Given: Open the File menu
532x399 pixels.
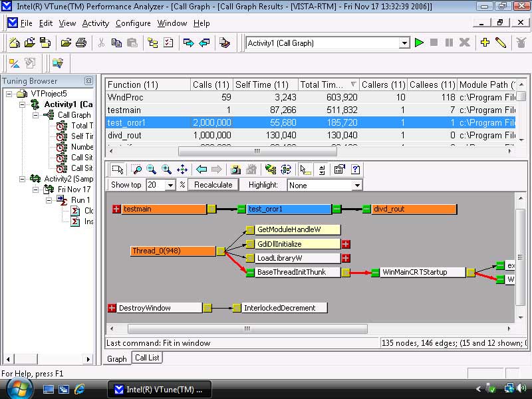Looking at the screenshot, I should point(26,23).
